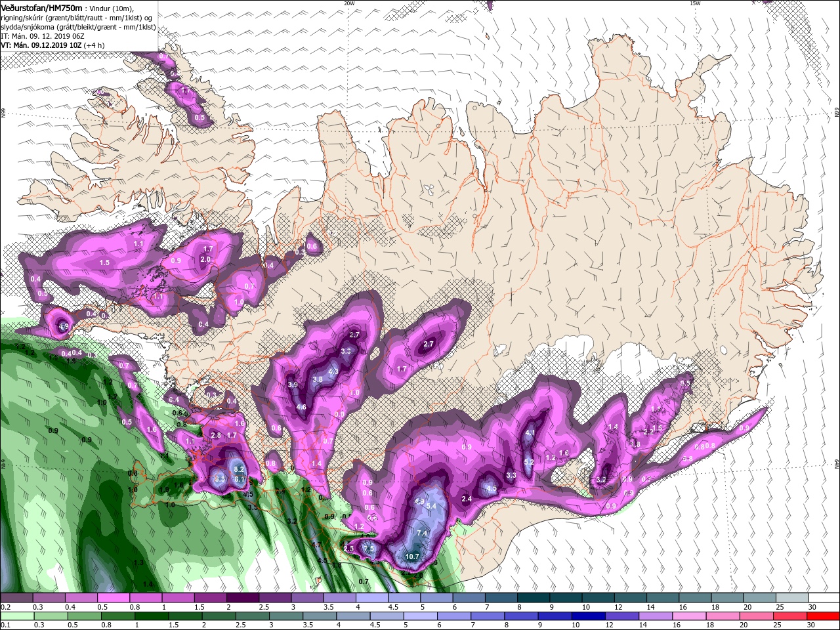
Task: Pick snow legend swatch between 6 and 7
Action: point(468,597)
